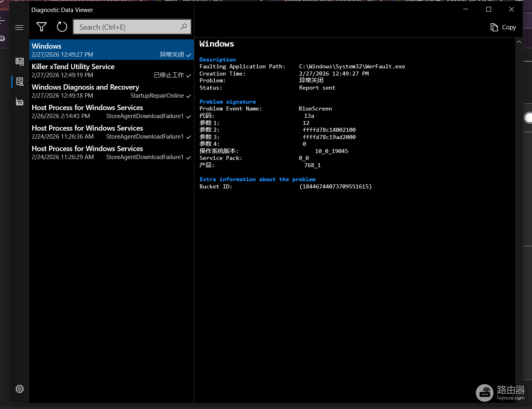This screenshot has width=532, height=409.
Task: Select Host Process report from 2/26/2026 2:14:43 PM
Action: coord(112,111)
